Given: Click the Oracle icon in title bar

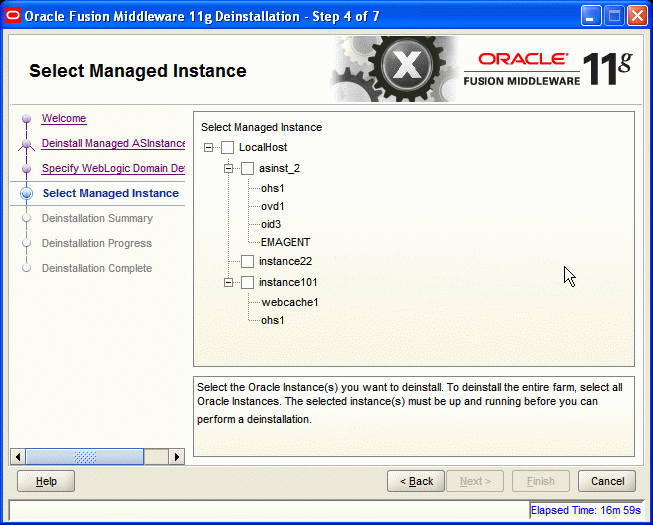Looking at the screenshot, I should point(12,16).
